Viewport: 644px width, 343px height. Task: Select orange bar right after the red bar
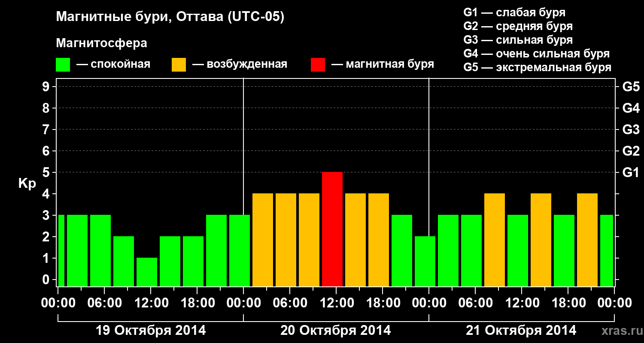355,240
